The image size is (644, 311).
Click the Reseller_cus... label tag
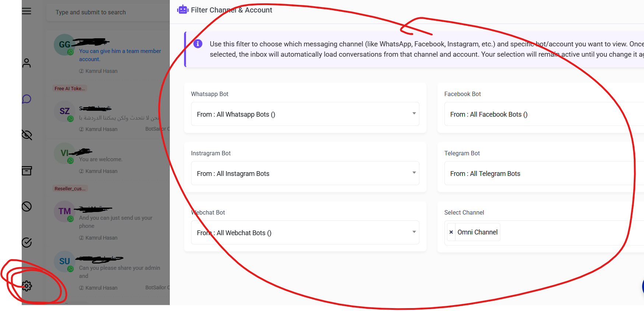[x=70, y=188]
